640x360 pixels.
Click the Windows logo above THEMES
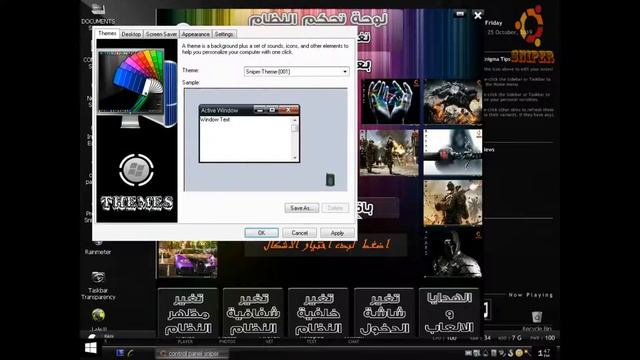pyautogui.click(x=136, y=170)
